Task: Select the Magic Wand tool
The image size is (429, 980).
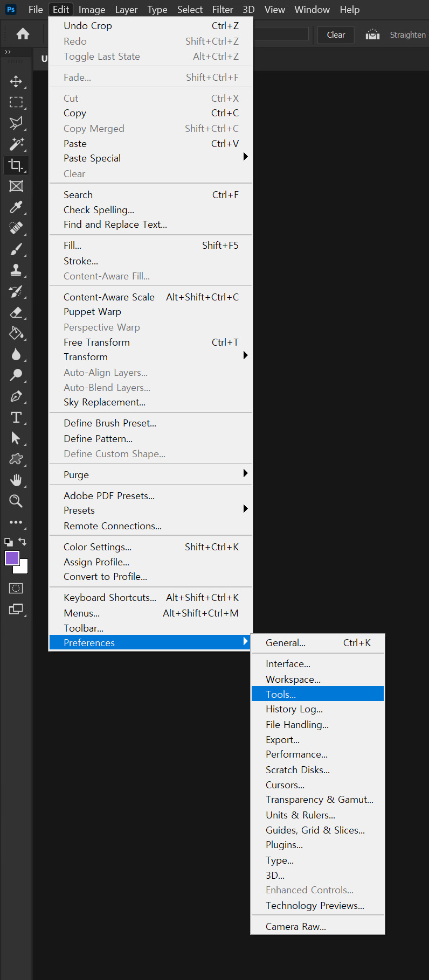Action: point(16,144)
